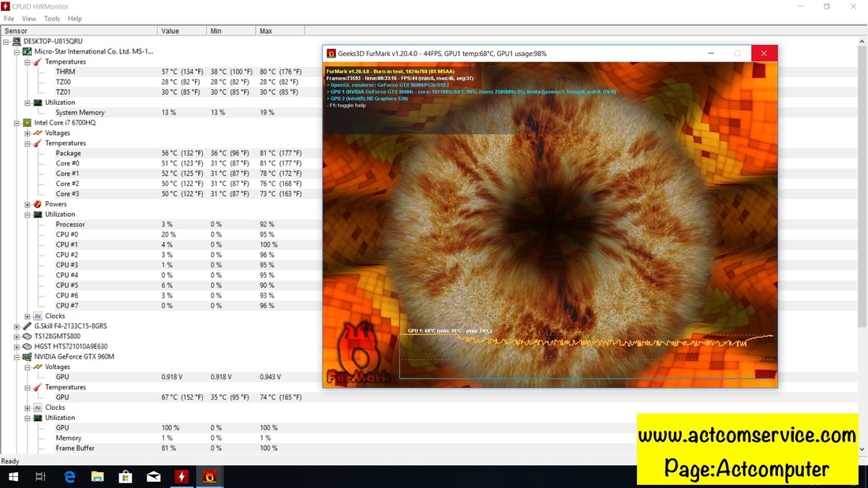This screenshot has width=868, height=488.
Task: Click the HWMonitor vertical scrollbar down arrow
Action: point(862,449)
